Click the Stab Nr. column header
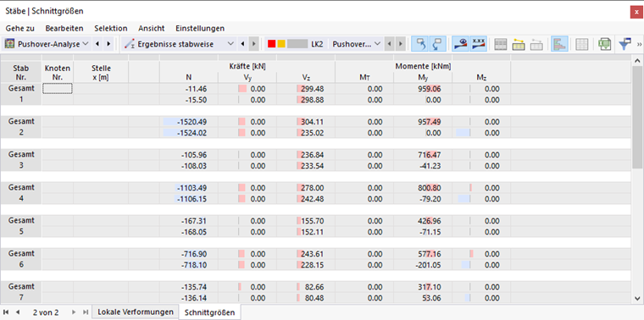The width and height of the screenshot is (644, 320). click(x=20, y=73)
